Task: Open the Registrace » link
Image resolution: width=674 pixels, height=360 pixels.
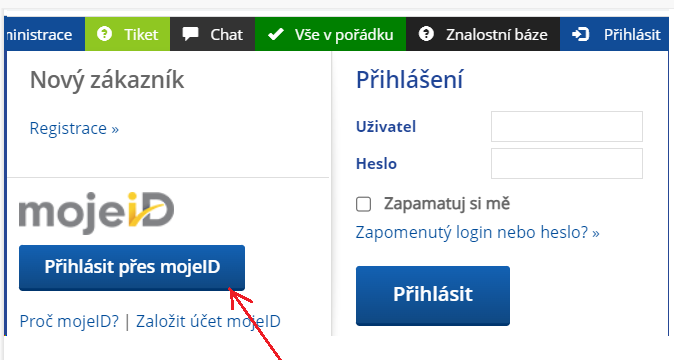Action: (74, 128)
